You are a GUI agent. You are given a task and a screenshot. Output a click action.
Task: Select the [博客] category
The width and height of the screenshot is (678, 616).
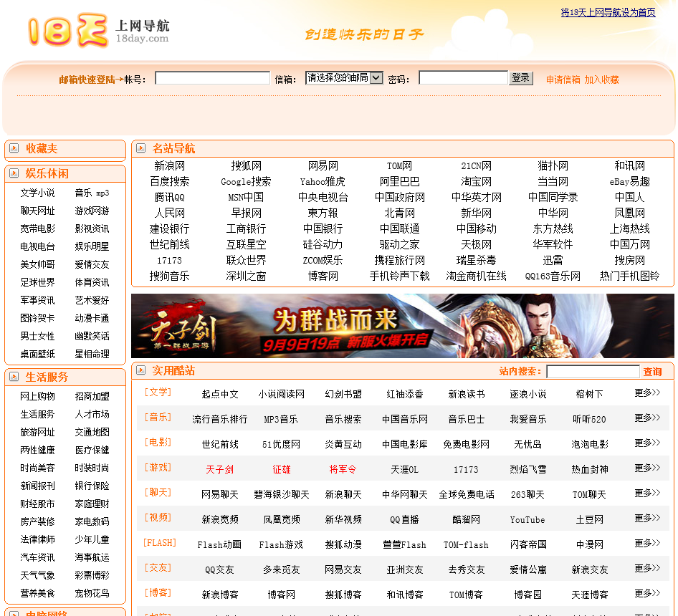(158, 592)
